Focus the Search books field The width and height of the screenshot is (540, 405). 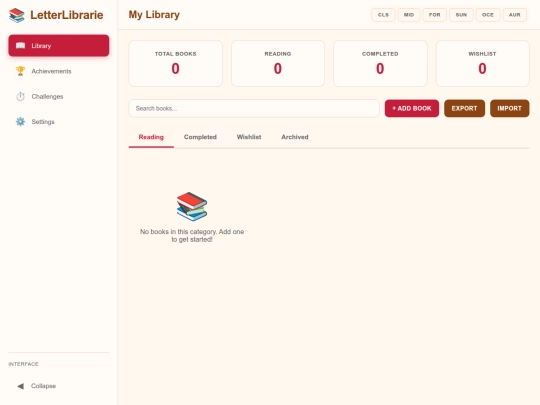254,108
